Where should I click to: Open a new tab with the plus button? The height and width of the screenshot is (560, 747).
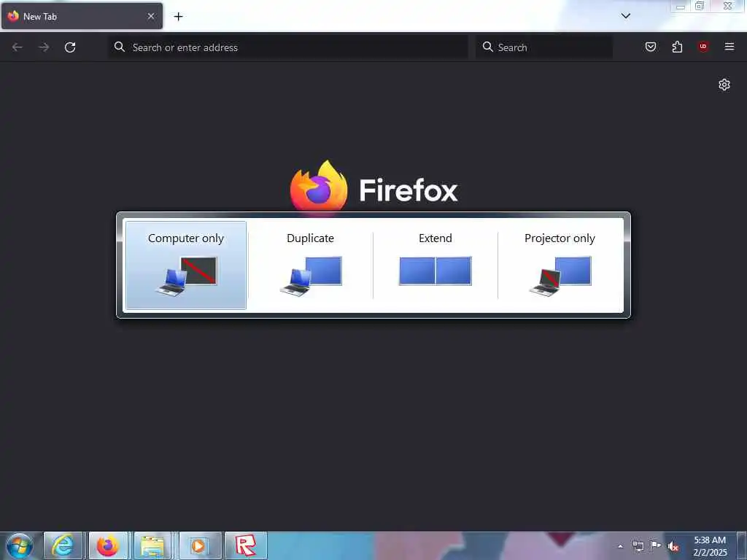pos(178,17)
